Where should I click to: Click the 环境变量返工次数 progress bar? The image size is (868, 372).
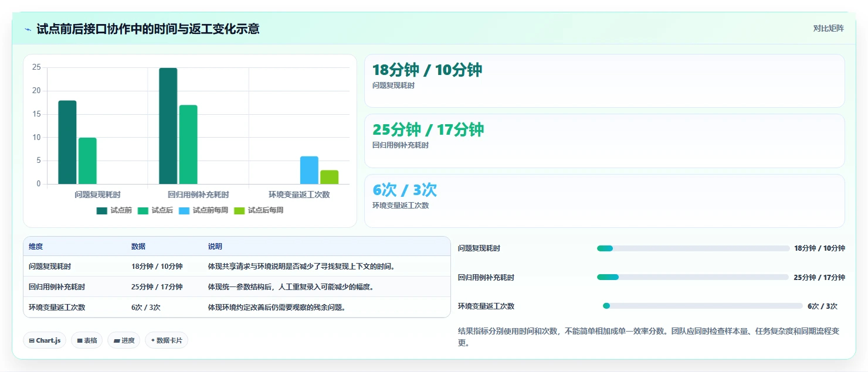703,306
